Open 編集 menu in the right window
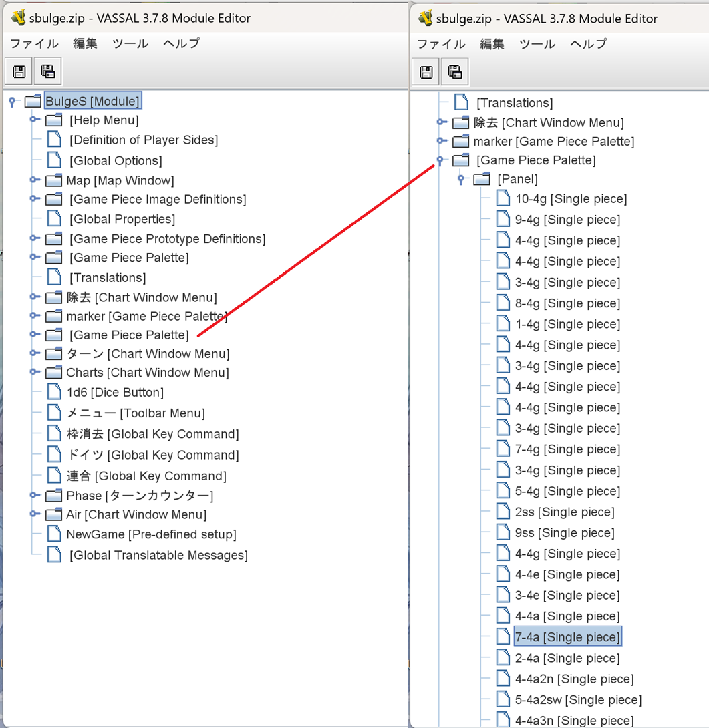This screenshot has width=709, height=728. point(492,44)
